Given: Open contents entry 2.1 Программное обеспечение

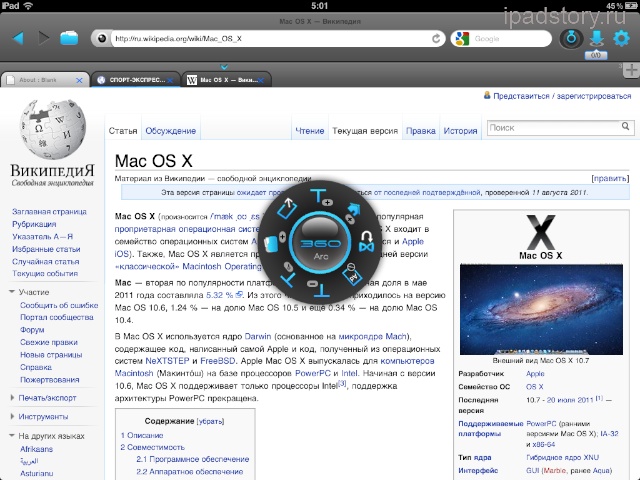Looking at the screenshot, I should click(192, 459).
